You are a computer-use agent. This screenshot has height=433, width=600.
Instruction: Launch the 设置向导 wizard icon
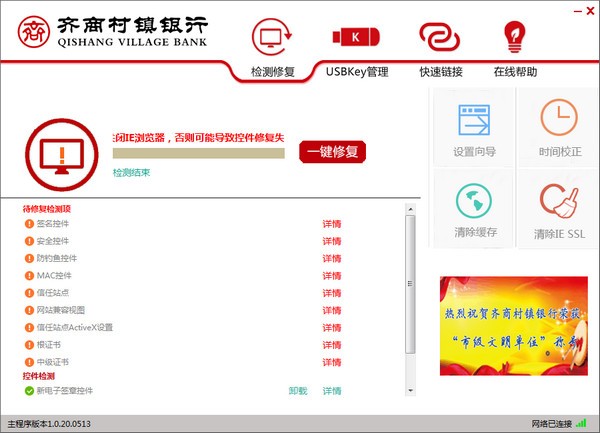[x=474, y=120]
